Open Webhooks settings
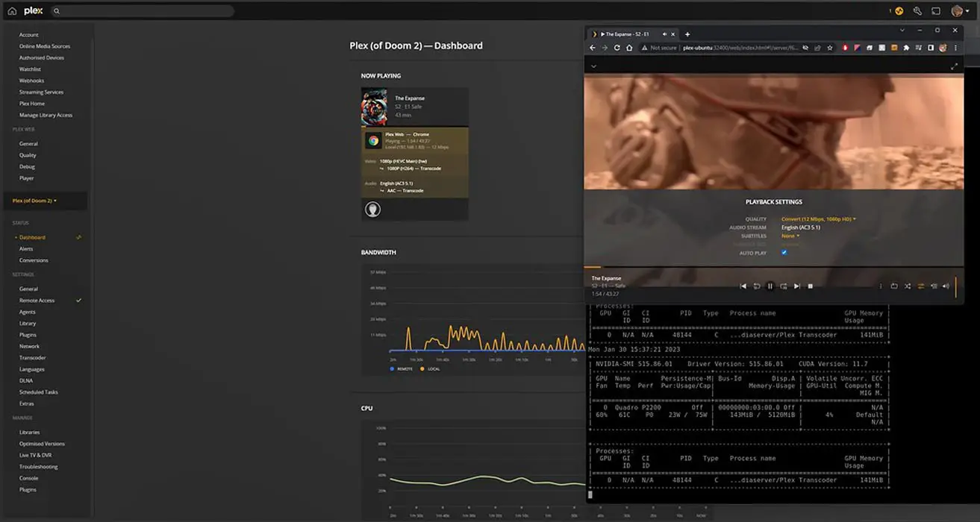 tap(31, 81)
